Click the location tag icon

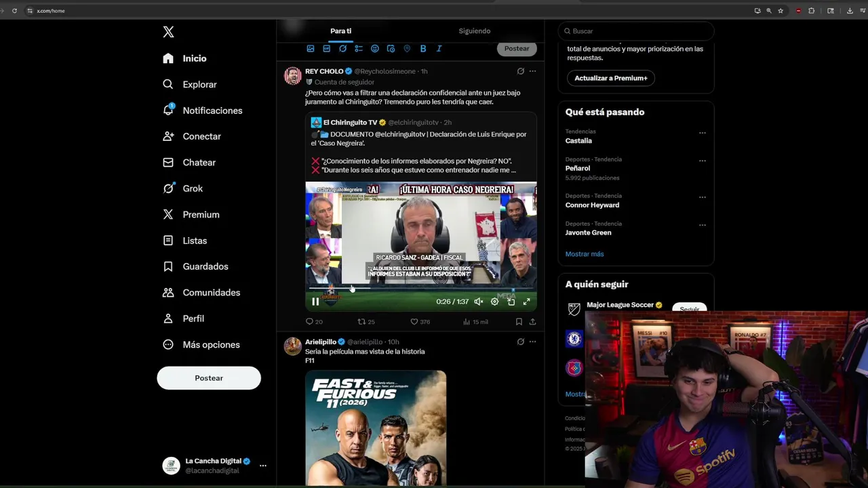[407, 49]
